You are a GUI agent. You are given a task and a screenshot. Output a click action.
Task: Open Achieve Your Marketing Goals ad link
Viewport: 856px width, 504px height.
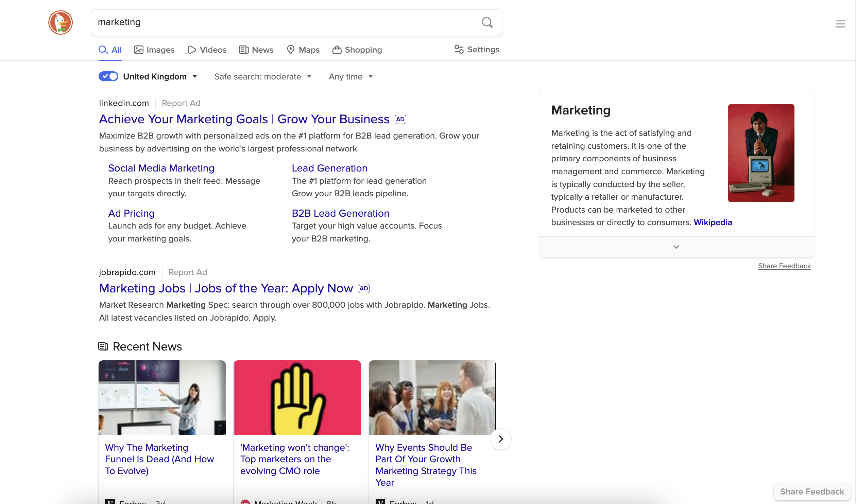(244, 119)
